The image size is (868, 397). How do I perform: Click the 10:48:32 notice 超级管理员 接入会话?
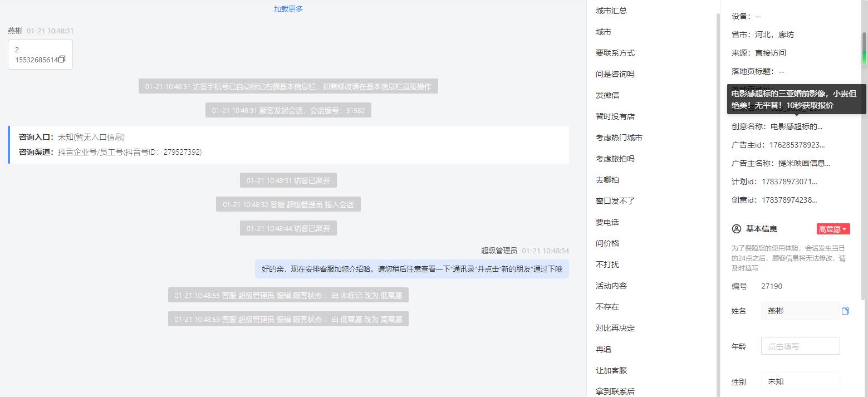(288, 204)
